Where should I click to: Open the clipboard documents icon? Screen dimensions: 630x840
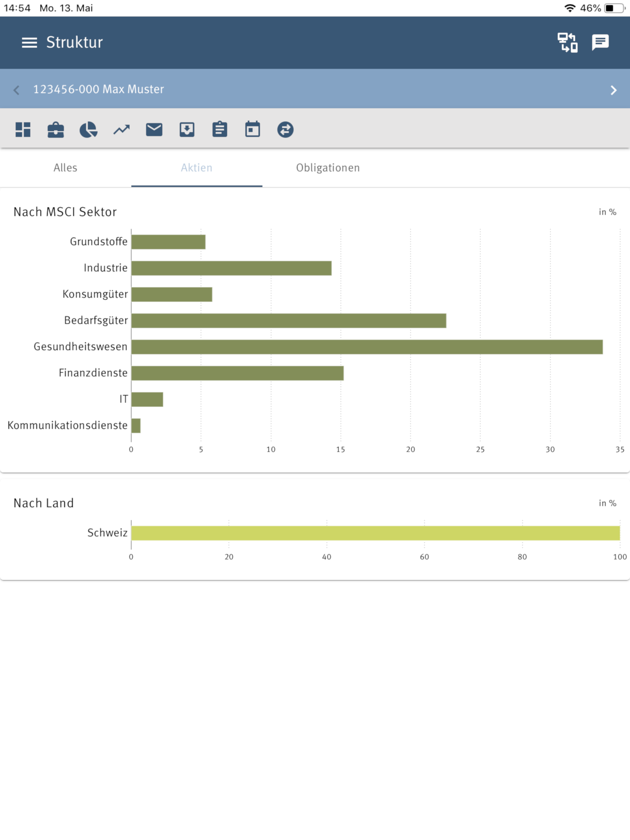(220, 129)
